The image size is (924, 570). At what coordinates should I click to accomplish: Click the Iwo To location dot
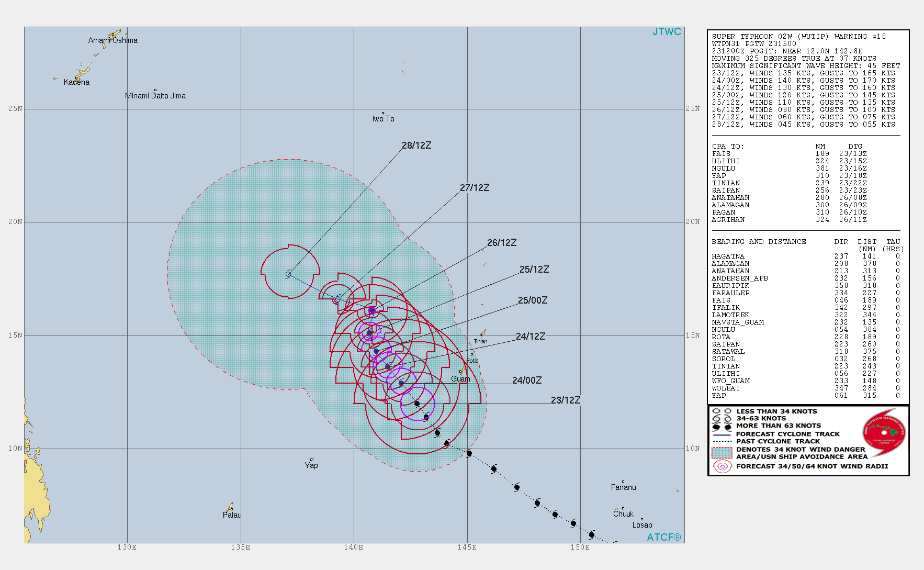point(383,113)
